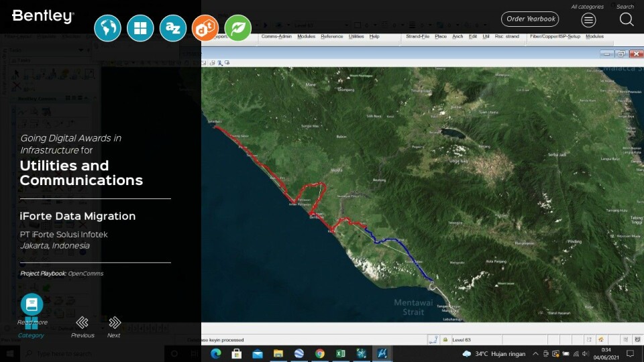The width and height of the screenshot is (644, 362).
Task: Click the taskbar clock showing 04/06/2021
Action: [x=606, y=354]
